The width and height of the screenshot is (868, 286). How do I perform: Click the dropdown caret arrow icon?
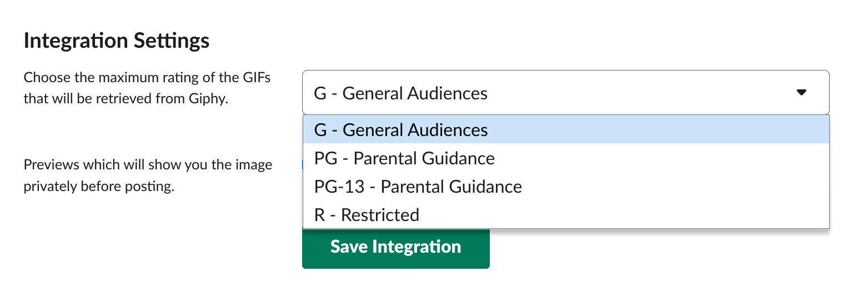(x=801, y=93)
